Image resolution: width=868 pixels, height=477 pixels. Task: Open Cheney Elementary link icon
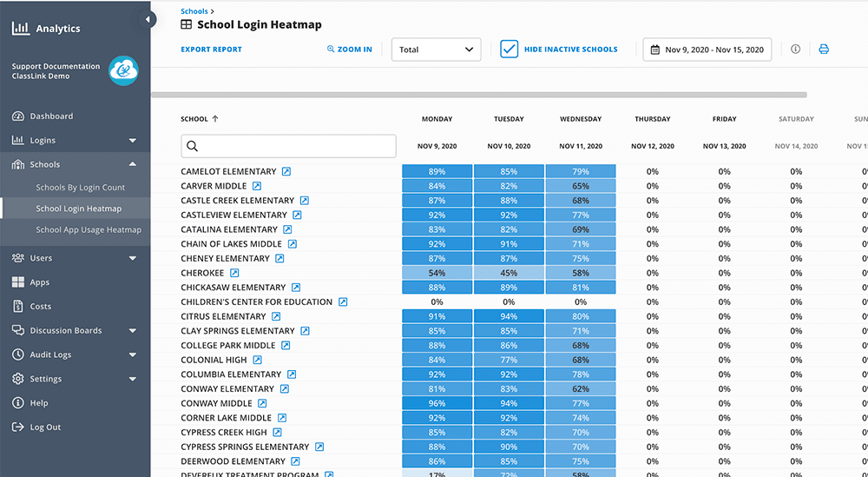[279, 258]
